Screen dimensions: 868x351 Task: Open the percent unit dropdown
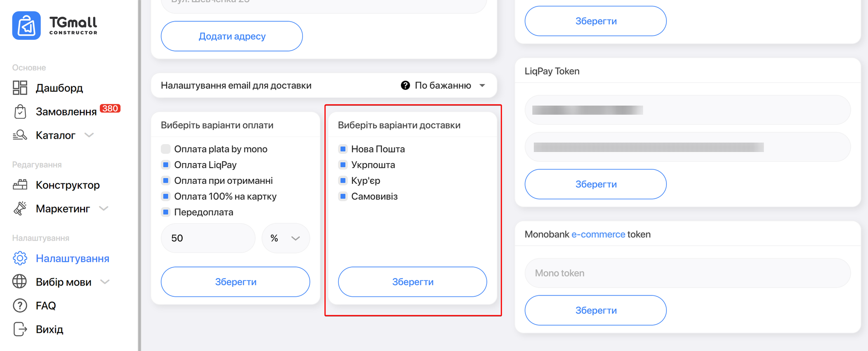pyautogui.click(x=286, y=238)
